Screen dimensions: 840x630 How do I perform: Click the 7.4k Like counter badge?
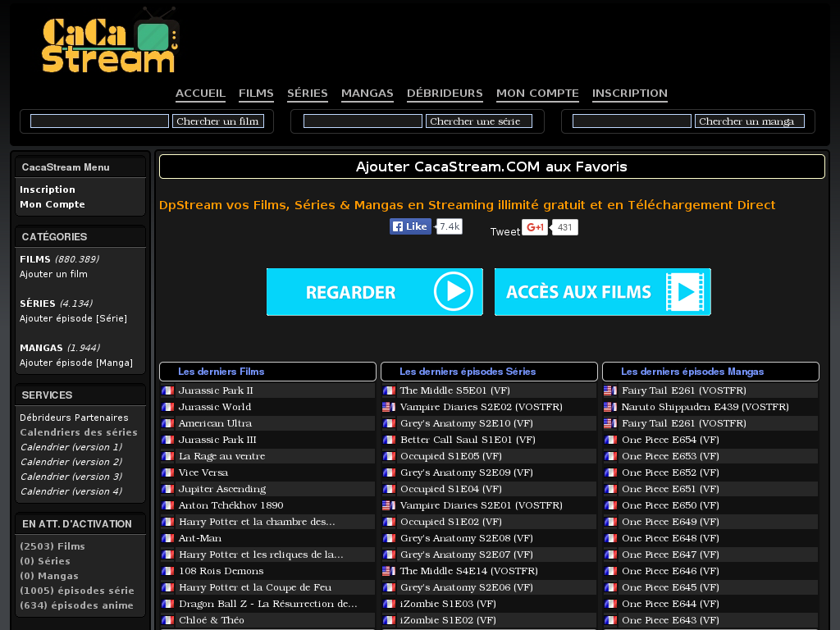click(x=448, y=226)
